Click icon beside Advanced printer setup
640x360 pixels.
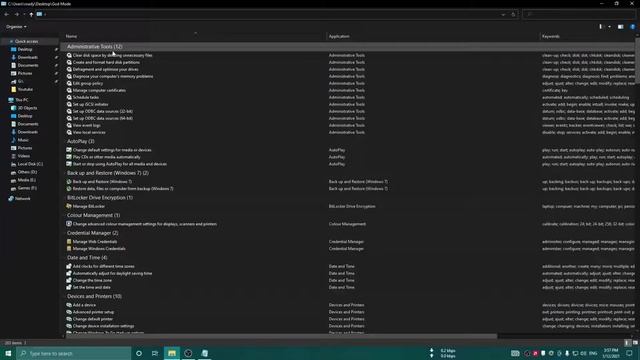tap(69, 312)
